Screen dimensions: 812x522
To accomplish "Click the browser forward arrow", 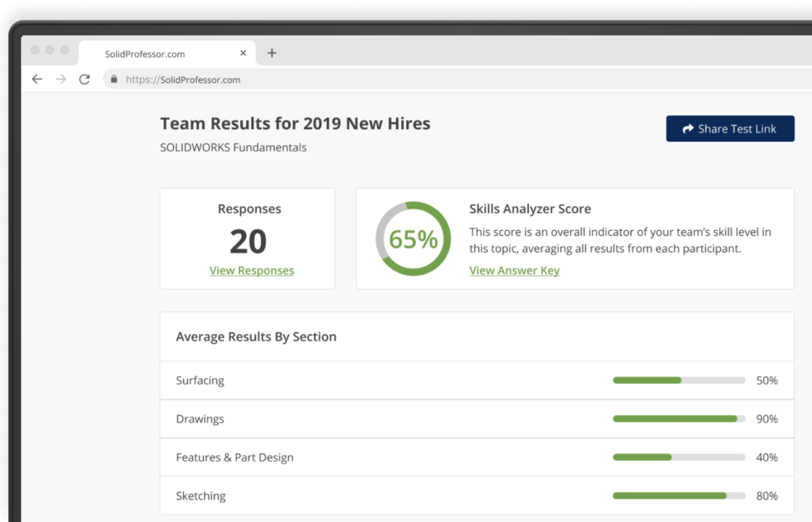I will pyautogui.click(x=60, y=79).
